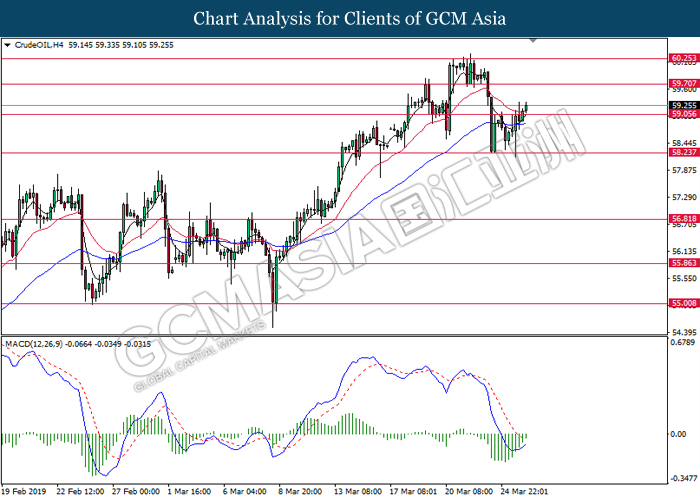The width and height of the screenshot is (700, 500).
Task: Click the 60.253 resistance price label
Action: point(684,58)
